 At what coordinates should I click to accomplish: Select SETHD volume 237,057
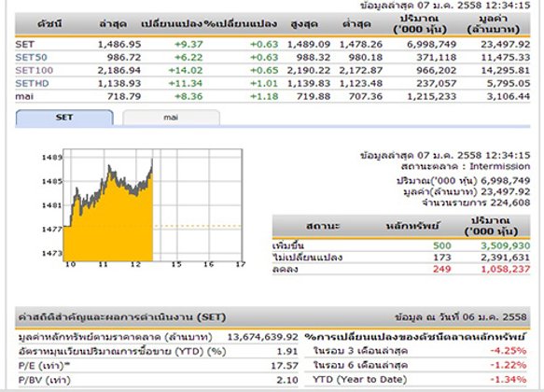coord(437,84)
